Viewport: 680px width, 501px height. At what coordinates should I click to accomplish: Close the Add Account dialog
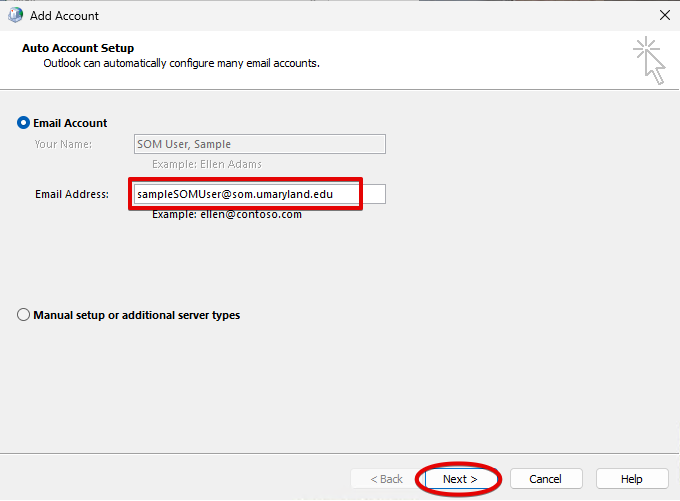[664, 16]
